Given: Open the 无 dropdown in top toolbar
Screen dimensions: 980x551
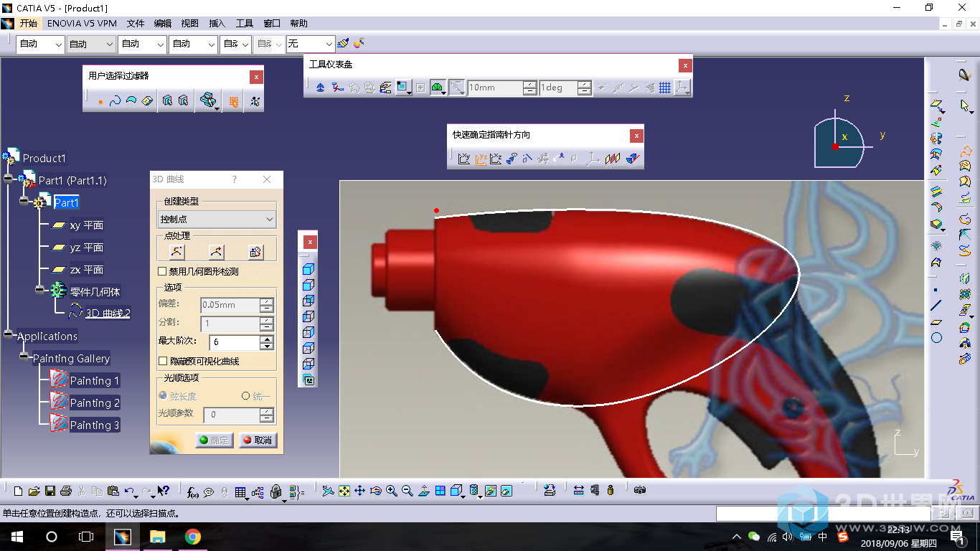Looking at the screenshot, I should click(310, 44).
